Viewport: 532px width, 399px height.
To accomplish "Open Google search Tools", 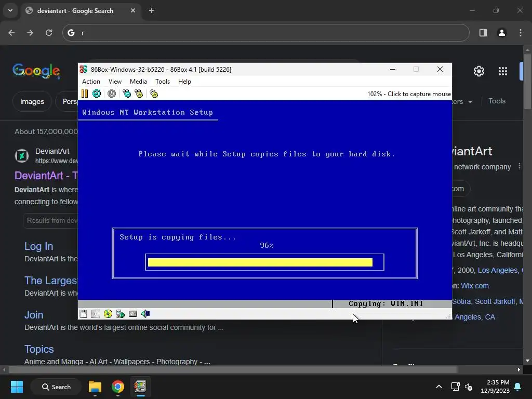I will coord(497,101).
